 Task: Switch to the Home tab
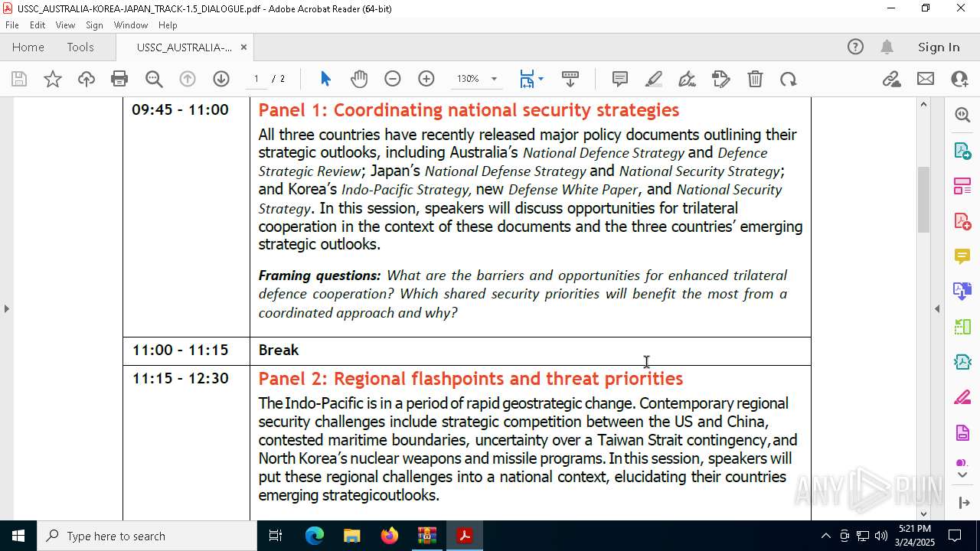click(28, 47)
